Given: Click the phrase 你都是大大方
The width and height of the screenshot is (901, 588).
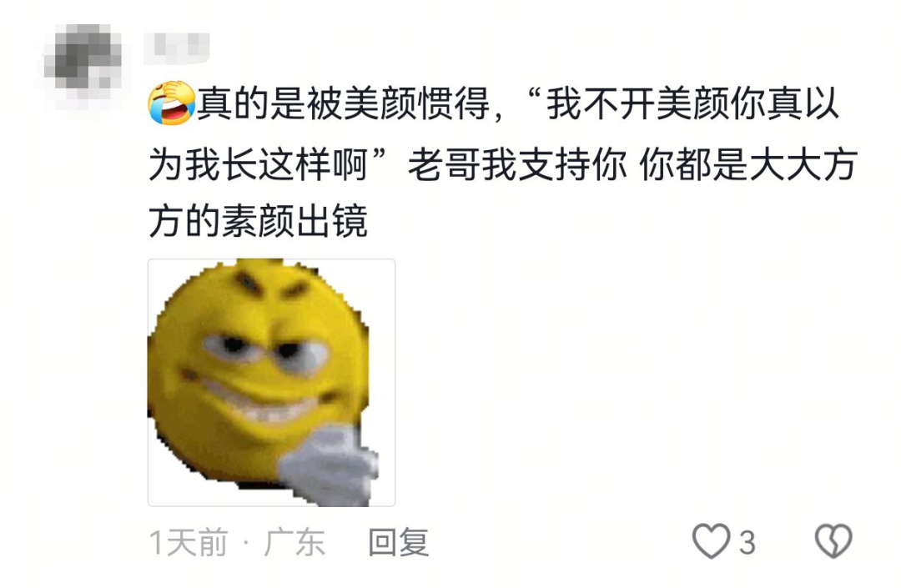Looking at the screenshot, I should pyautogui.click(x=748, y=163).
